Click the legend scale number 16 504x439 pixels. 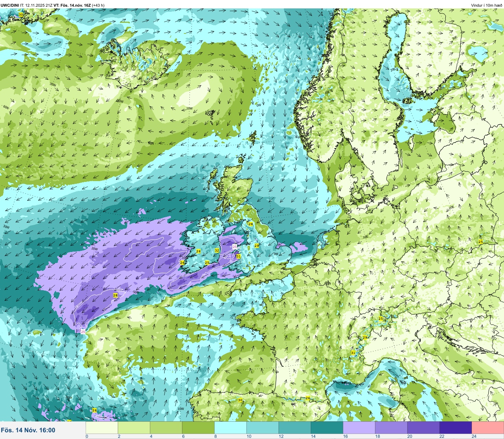coord(345,436)
